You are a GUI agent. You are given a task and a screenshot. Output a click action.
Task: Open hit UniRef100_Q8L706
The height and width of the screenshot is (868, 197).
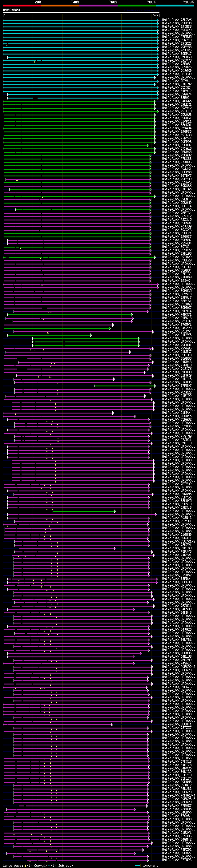(177, 20)
